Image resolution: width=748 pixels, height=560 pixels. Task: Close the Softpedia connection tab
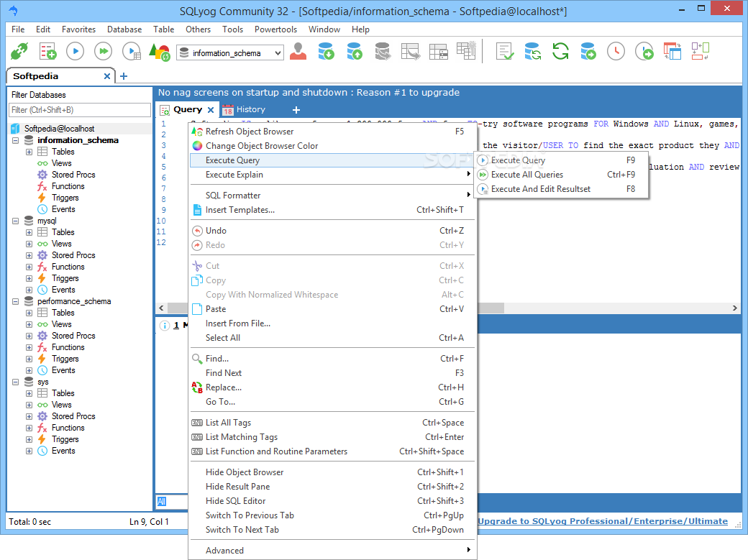click(x=107, y=76)
